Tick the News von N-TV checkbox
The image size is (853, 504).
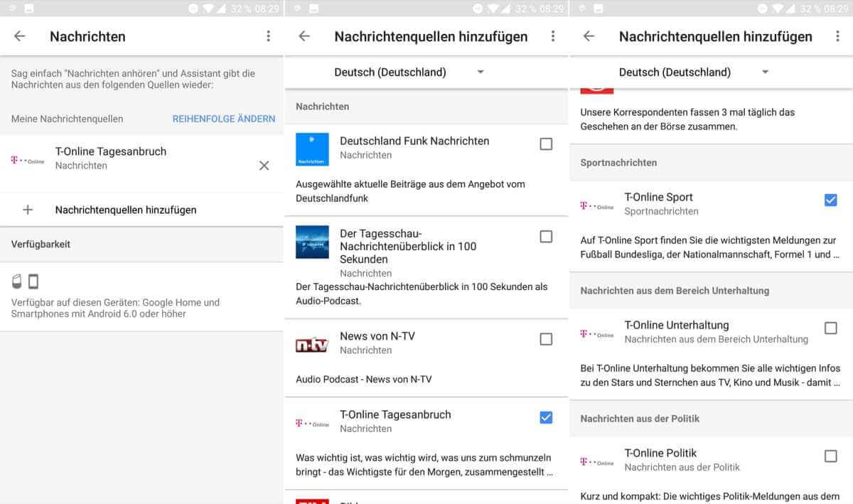[546, 339]
